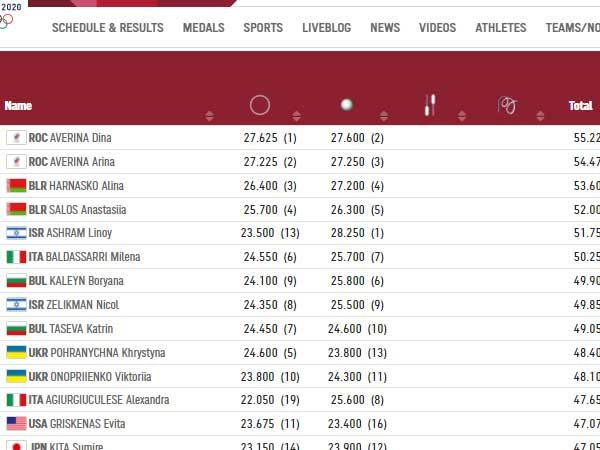This screenshot has height=450, width=600.
Task: Click the Israel flag next to ASHRAM Linoy
Action: [16, 233]
